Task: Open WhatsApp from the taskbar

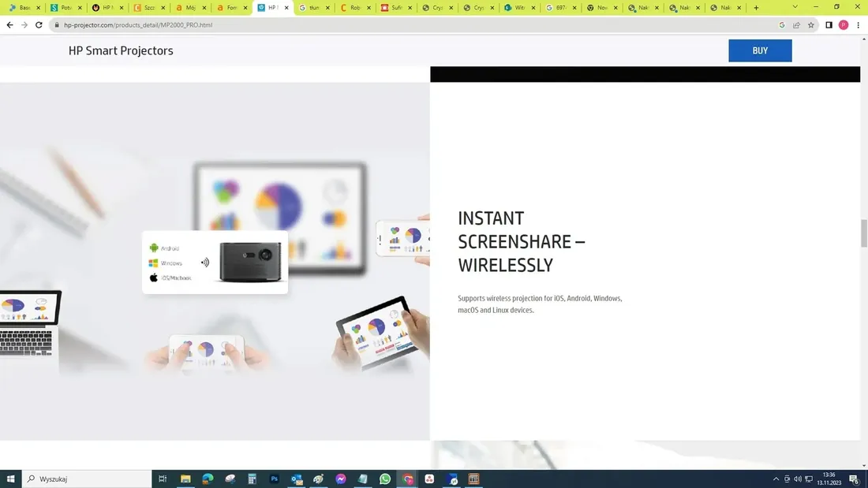Action: click(385, 479)
